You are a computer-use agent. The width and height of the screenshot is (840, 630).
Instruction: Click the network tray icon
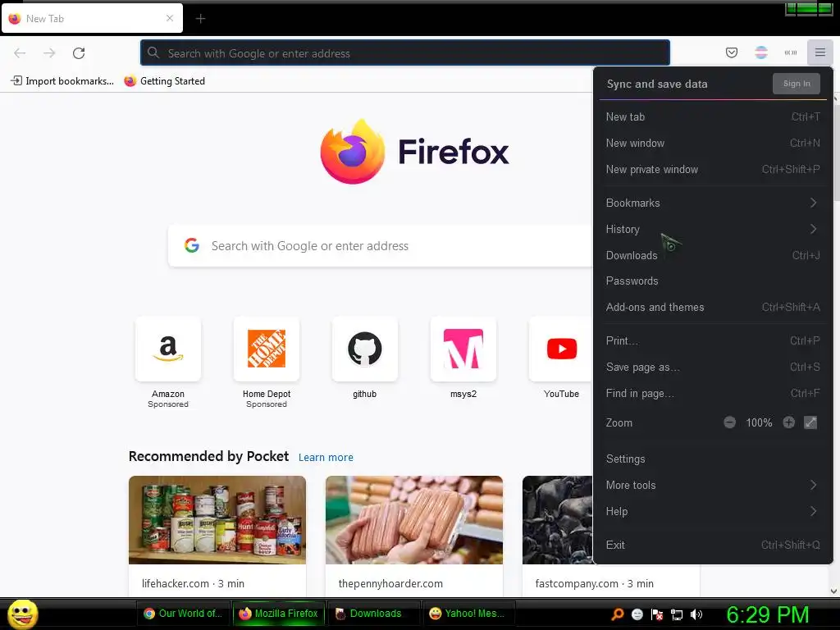click(677, 614)
